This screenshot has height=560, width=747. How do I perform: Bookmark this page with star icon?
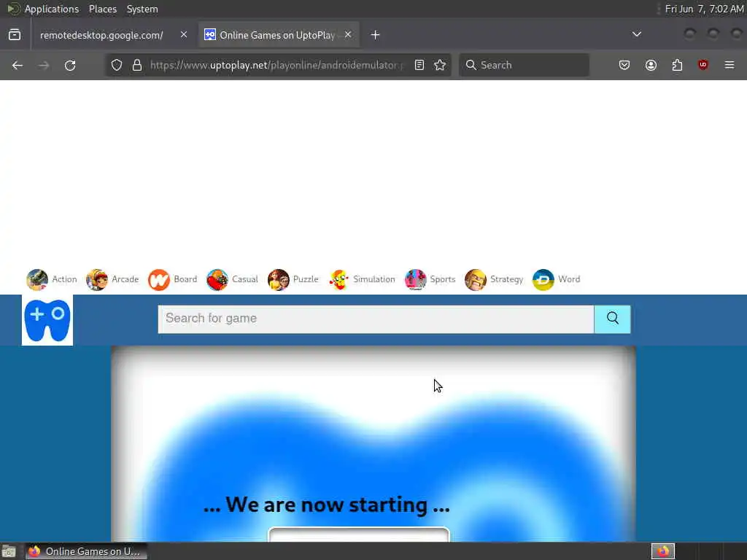pos(440,65)
